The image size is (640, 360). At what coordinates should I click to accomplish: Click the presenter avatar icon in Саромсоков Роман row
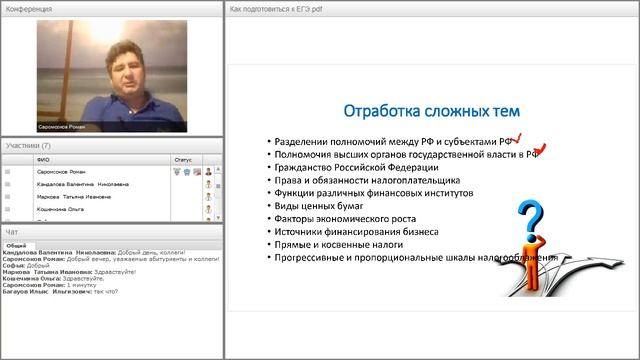click(x=209, y=172)
